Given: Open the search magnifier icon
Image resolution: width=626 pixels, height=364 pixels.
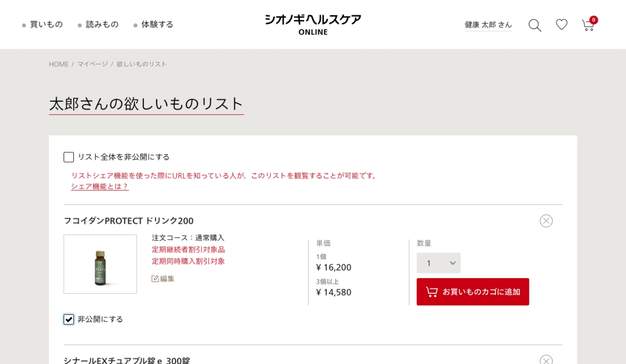Looking at the screenshot, I should point(535,25).
